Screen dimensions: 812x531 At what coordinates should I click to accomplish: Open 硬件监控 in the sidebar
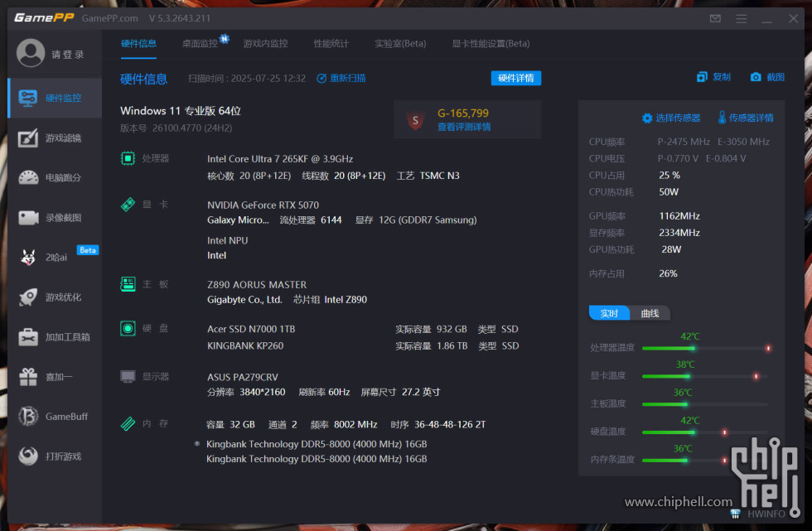[55, 98]
